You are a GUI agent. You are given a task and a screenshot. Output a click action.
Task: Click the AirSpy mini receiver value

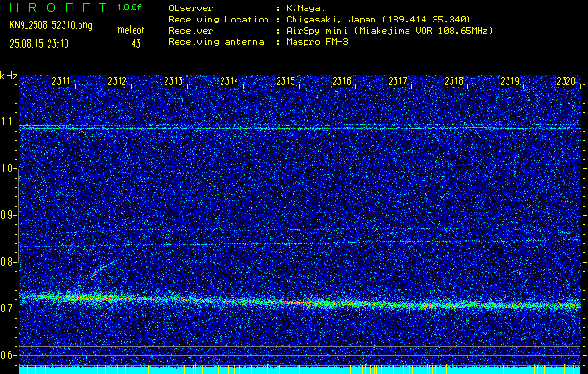(x=388, y=30)
